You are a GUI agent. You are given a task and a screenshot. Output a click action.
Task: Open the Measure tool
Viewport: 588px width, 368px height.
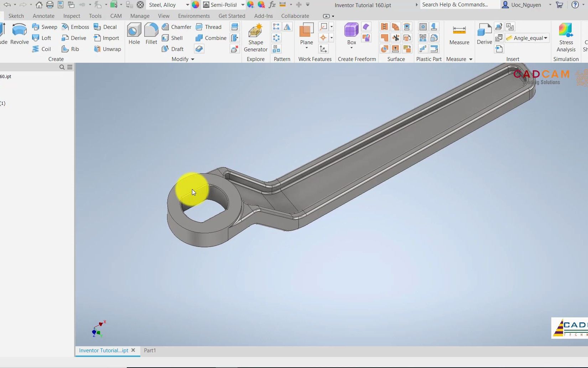(459, 36)
